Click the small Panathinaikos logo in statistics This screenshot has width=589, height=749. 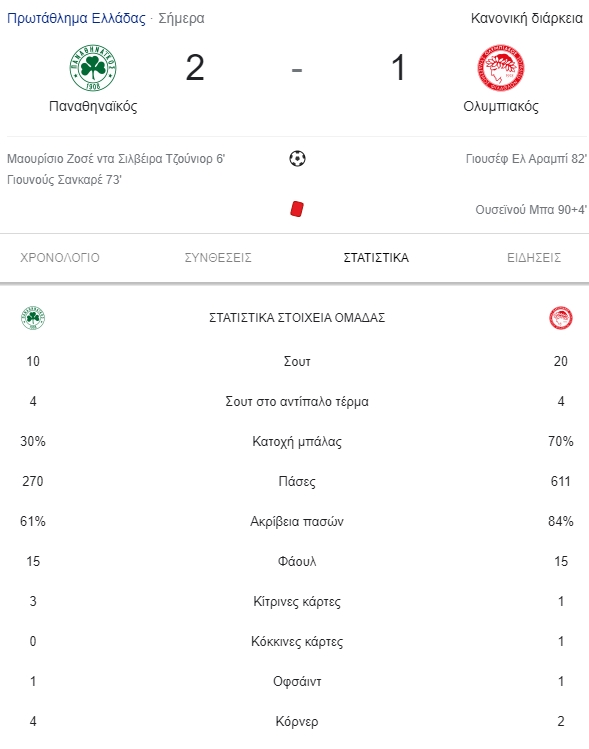click(33, 318)
